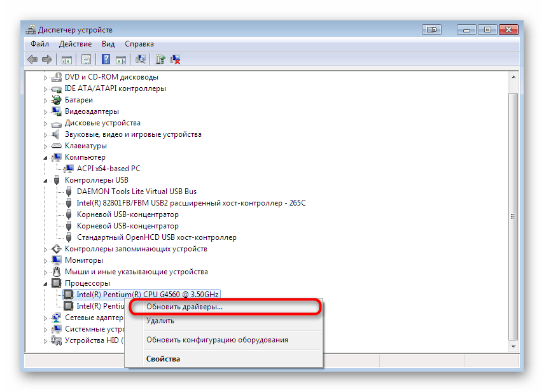Expand IDE ATA/ATAPI контроллеры node
544x392 pixels.
tap(45, 89)
